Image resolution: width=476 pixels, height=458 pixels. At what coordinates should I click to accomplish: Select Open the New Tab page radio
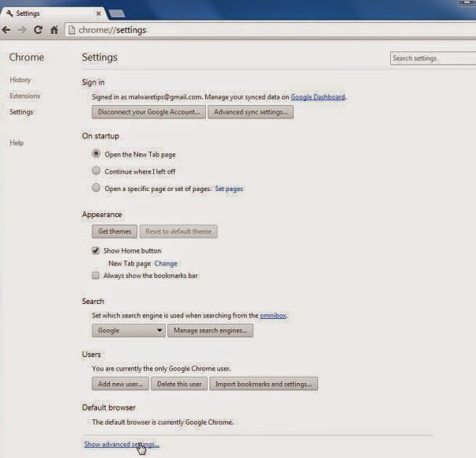click(x=96, y=153)
